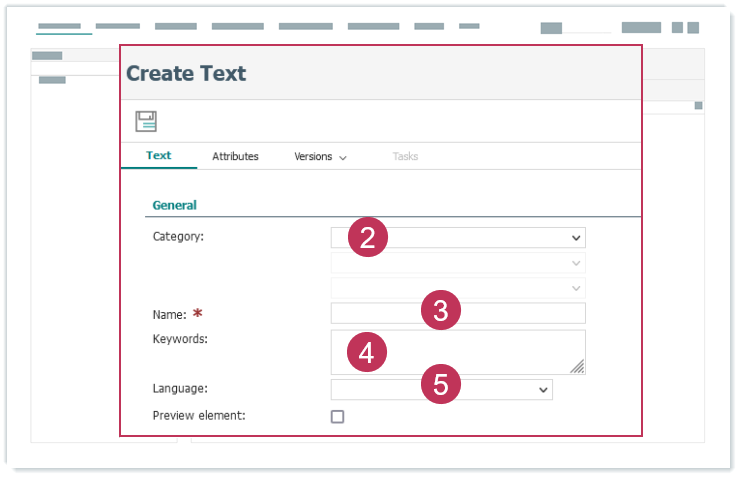This screenshot has width=740, height=478.
Task: Click the red callout marker 5
Action: pos(440,384)
